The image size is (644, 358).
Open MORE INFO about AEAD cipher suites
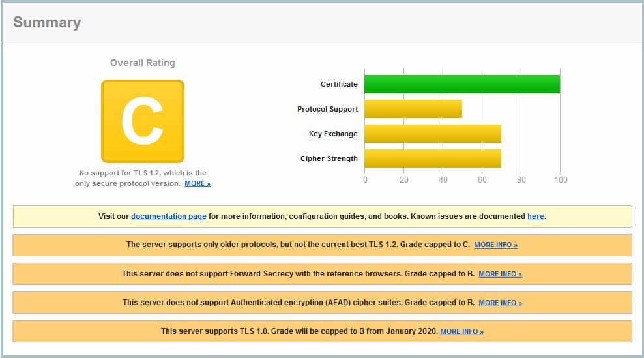pyautogui.click(x=500, y=303)
